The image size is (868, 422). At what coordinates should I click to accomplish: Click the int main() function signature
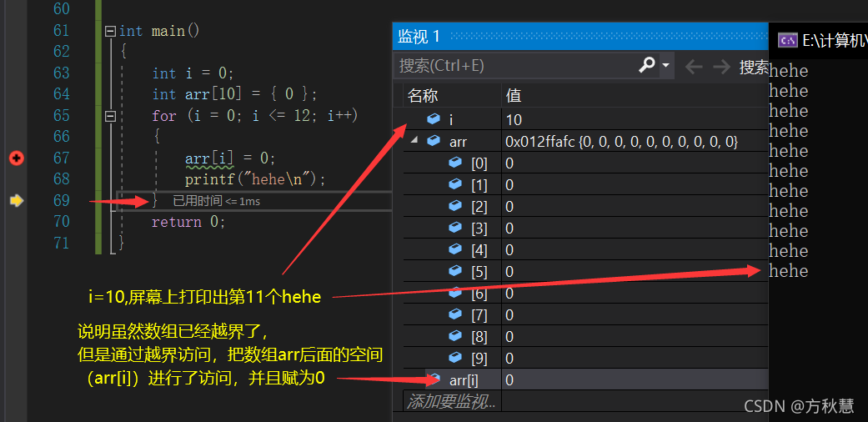tap(159, 31)
